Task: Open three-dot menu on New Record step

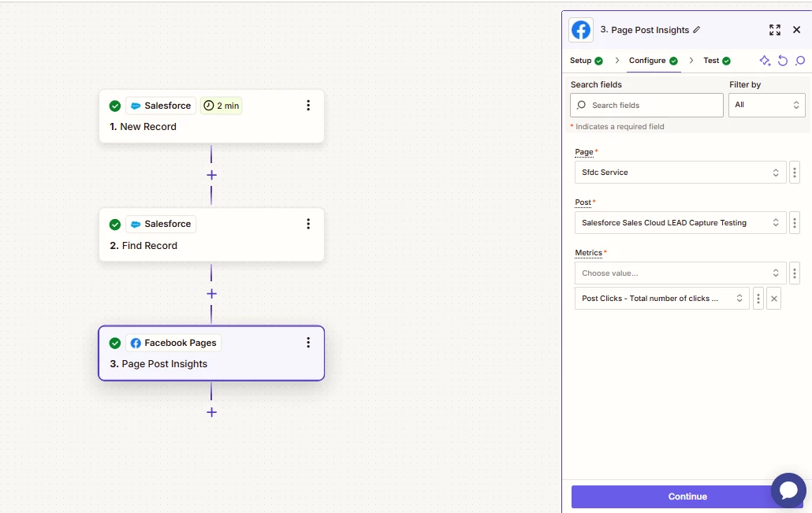Action: pos(308,106)
